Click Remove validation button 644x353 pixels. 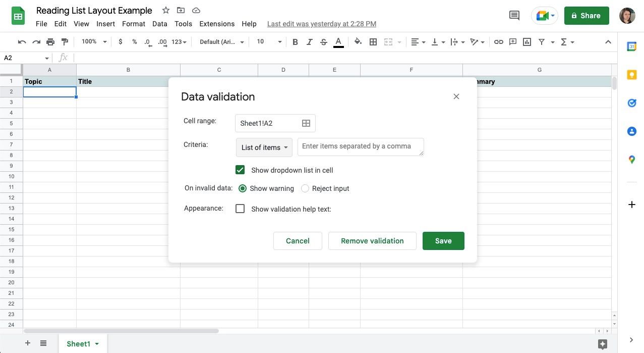[372, 241]
